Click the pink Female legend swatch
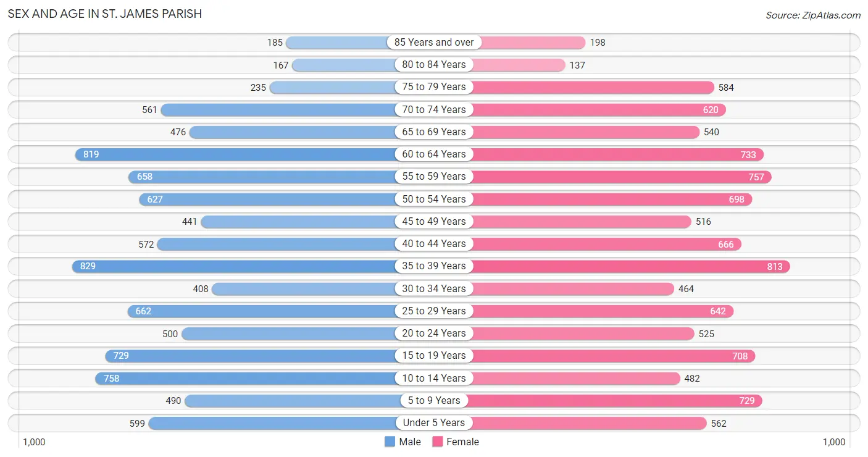This screenshot has height=457, width=868. [438, 442]
